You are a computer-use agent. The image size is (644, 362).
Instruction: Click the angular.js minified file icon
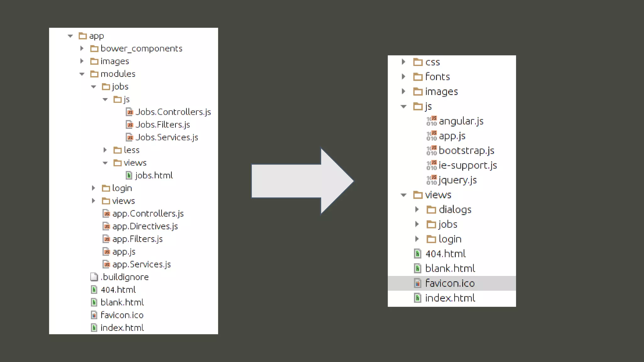point(431,121)
